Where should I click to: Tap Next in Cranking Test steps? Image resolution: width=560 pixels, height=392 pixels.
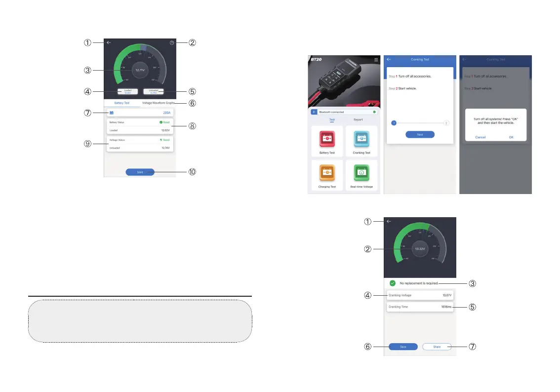tap(420, 135)
